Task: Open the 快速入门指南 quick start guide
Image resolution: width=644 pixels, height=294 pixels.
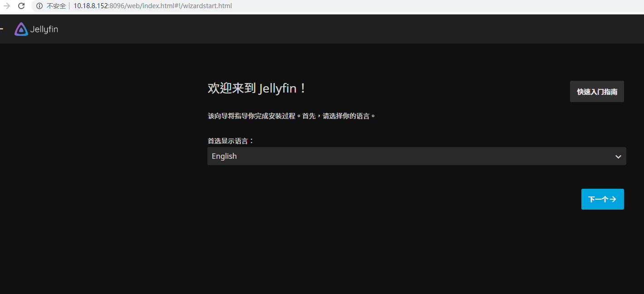Action: [597, 92]
